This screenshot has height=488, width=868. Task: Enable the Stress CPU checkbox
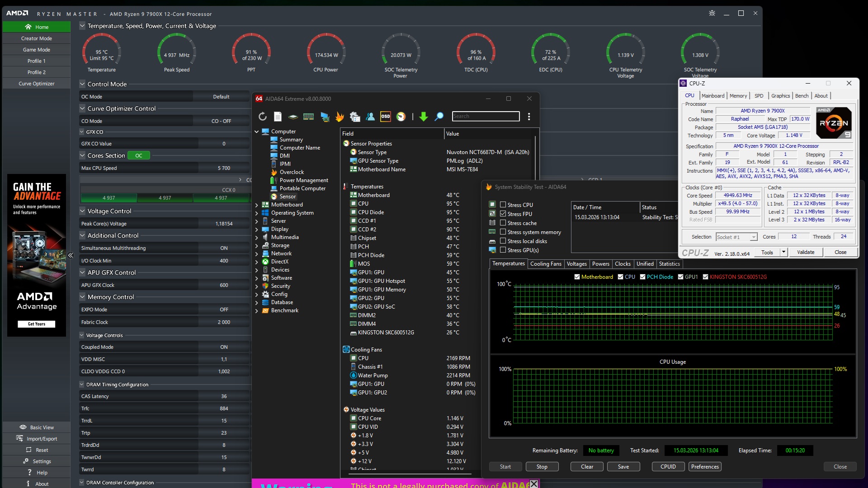(503, 205)
